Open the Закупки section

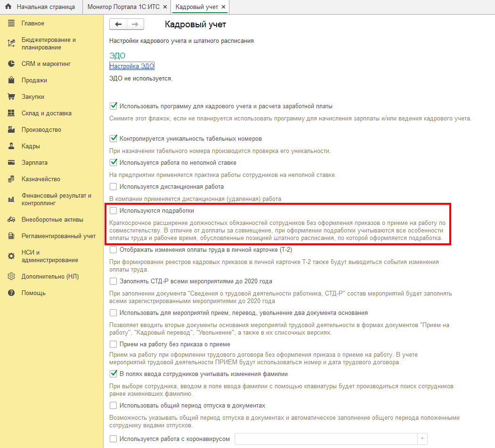33,96
